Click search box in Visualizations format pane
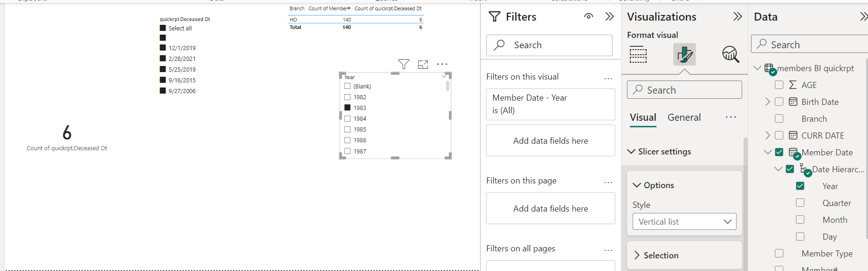Viewport: 868px width, 271px height. (685, 90)
